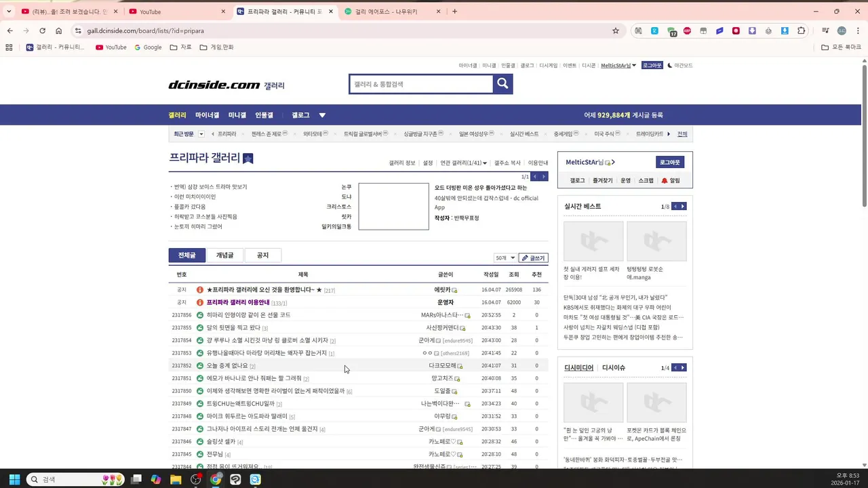868x488 pixels.
Task: Click the 텅텅텅텅 로봇순애.manga thumbnail
Action: pyautogui.click(x=656, y=241)
